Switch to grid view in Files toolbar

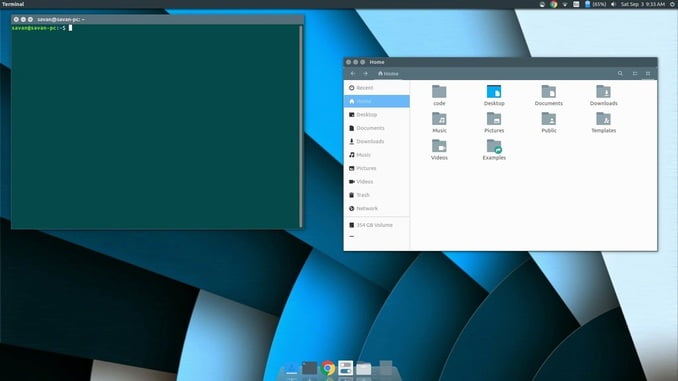pos(648,74)
